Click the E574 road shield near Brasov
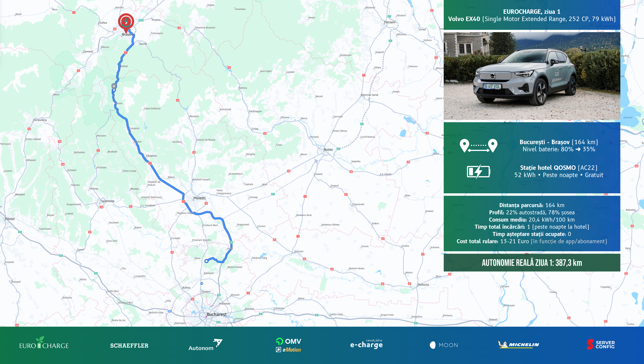The image size is (644, 364). (x=141, y=20)
